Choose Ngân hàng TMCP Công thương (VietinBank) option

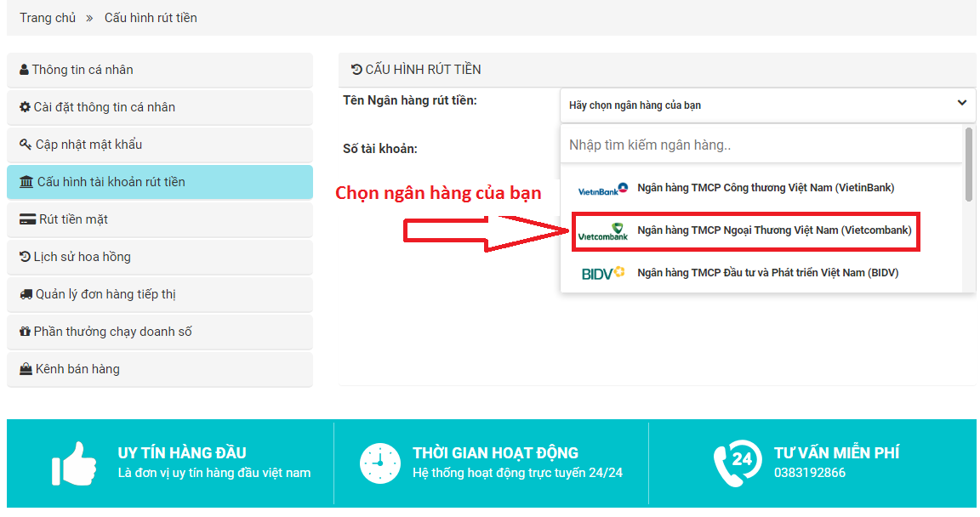coord(765,188)
